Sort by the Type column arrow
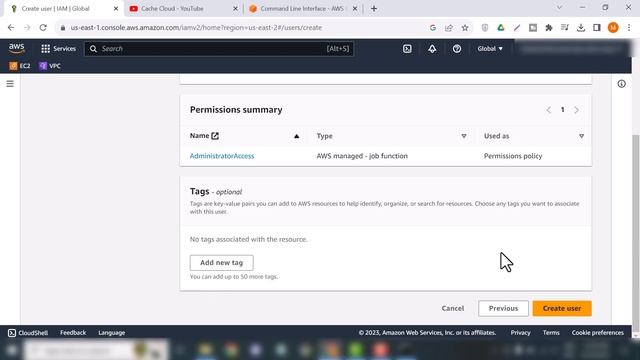This screenshot has width=640, height=360. [x=464, y=136]
